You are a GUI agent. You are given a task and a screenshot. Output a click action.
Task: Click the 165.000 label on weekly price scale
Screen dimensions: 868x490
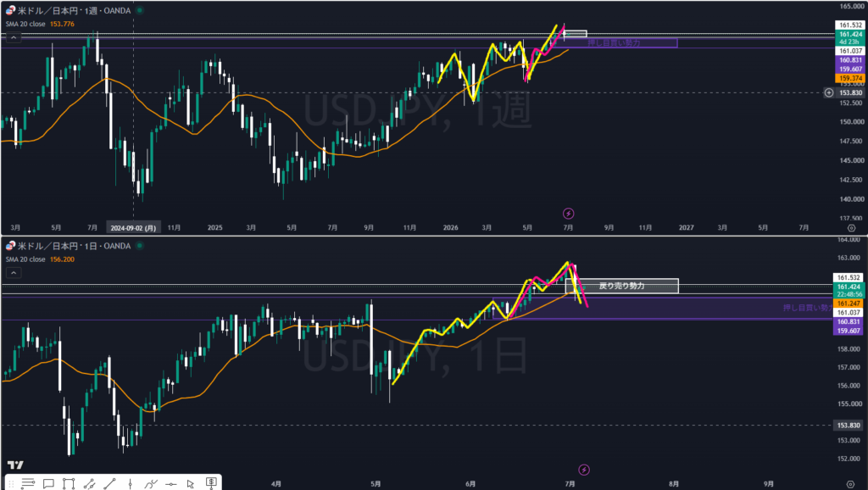point(852,6)
